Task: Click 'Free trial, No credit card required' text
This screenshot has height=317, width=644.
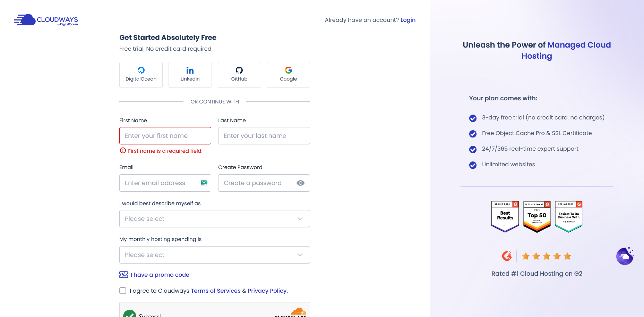Action: pyautogui.click(x=165, y=49)
